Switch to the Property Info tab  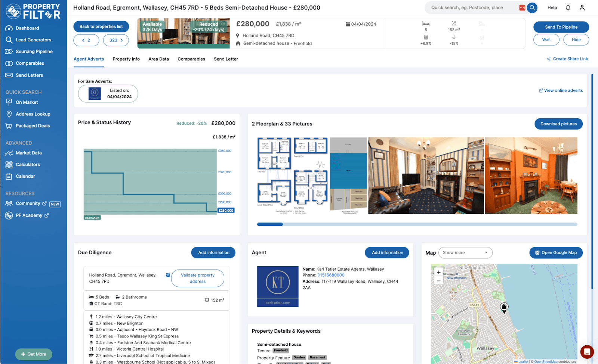(126, 59)
